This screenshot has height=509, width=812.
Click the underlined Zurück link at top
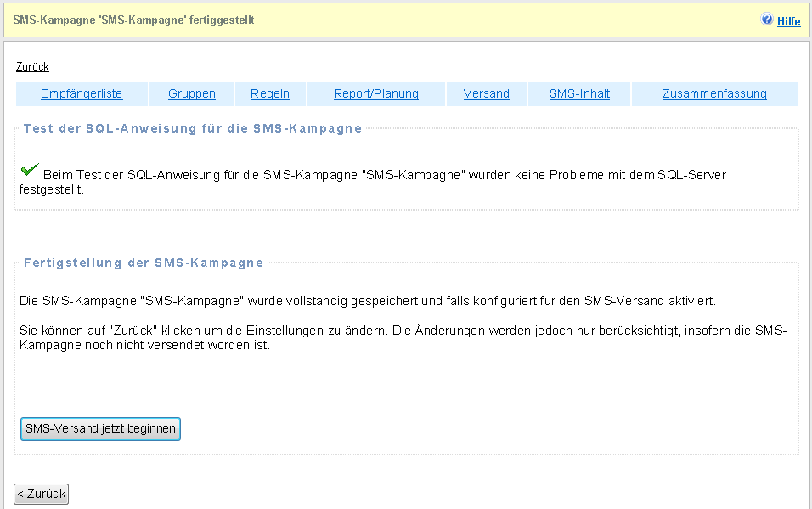(32, 66)
